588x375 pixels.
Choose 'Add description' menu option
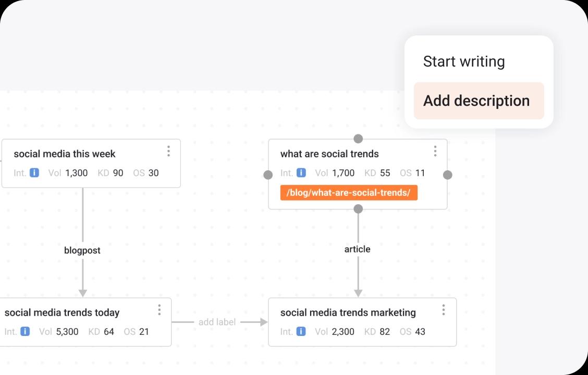[x=476, y=101]
